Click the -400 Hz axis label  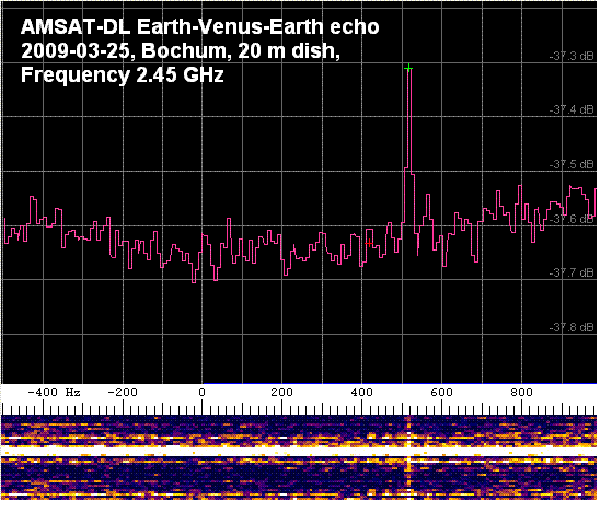[x=54, y=392]
